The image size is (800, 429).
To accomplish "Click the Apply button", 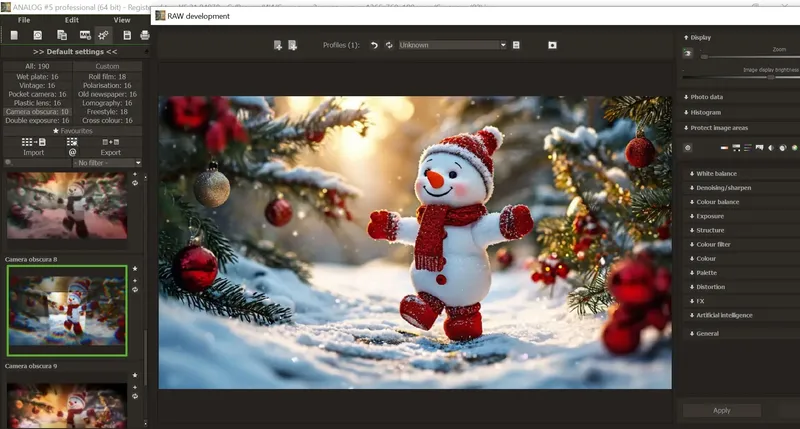I will [721, 410].
